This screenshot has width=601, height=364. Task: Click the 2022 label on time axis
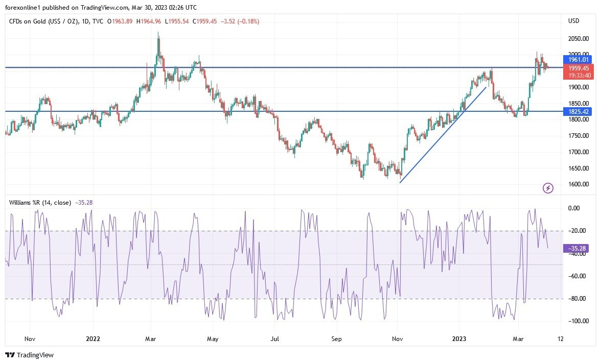point(93,339)
